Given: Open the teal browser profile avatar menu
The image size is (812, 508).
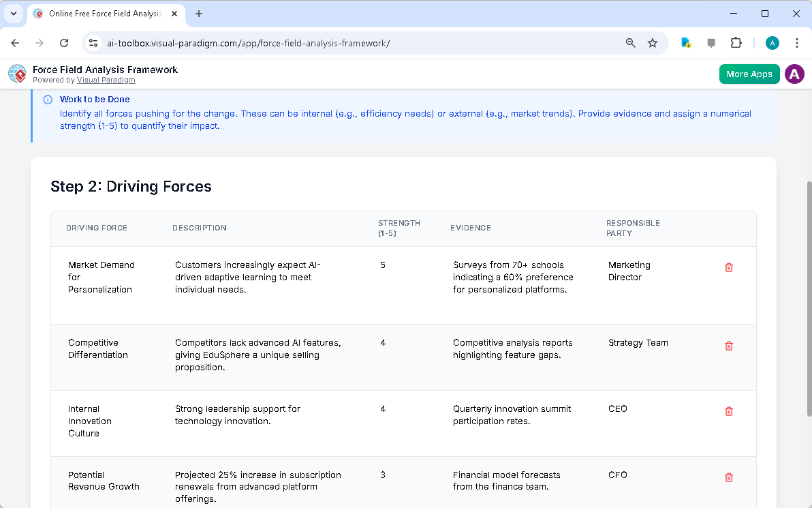Looking at the screenshot, I should click(x=772, y=42).
